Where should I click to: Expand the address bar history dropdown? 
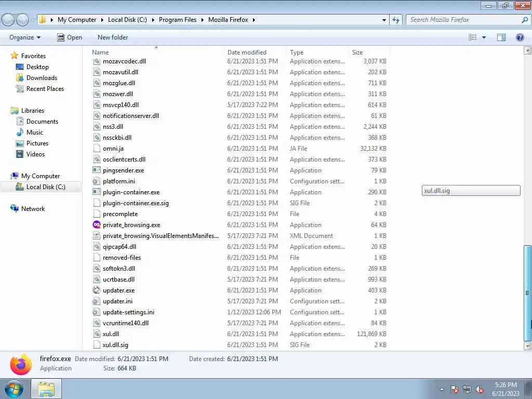(x=384, y=20)
